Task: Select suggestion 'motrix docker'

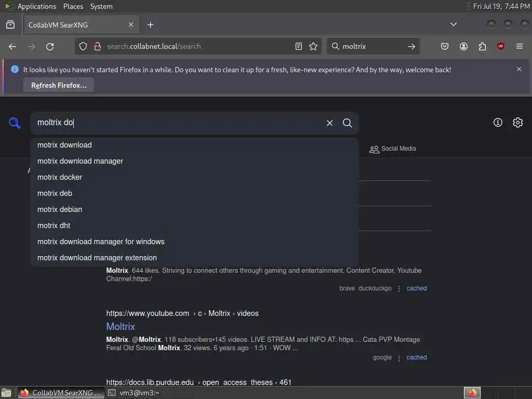Action: tap(194, 177)
